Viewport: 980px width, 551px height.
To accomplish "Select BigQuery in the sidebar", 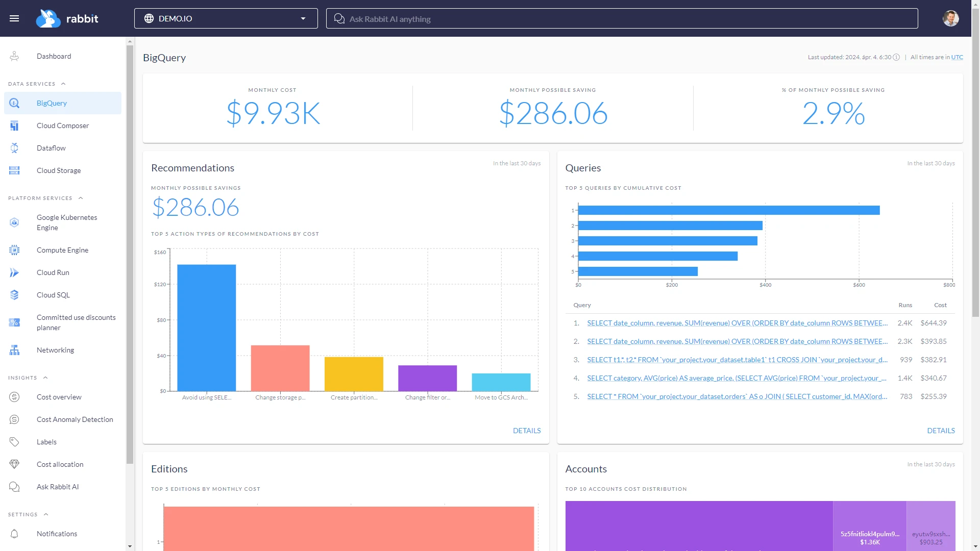I will click(x=52, y=103).
